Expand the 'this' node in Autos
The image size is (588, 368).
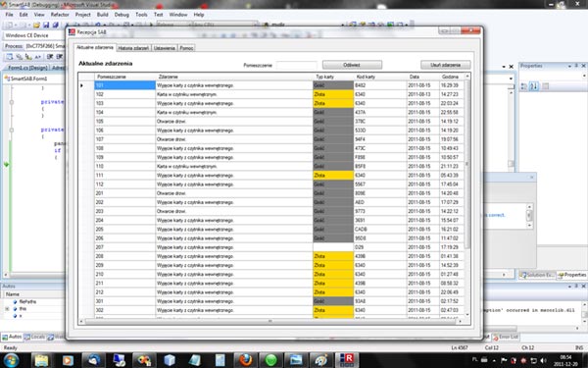pyautogui.click(x=7, y=309)
